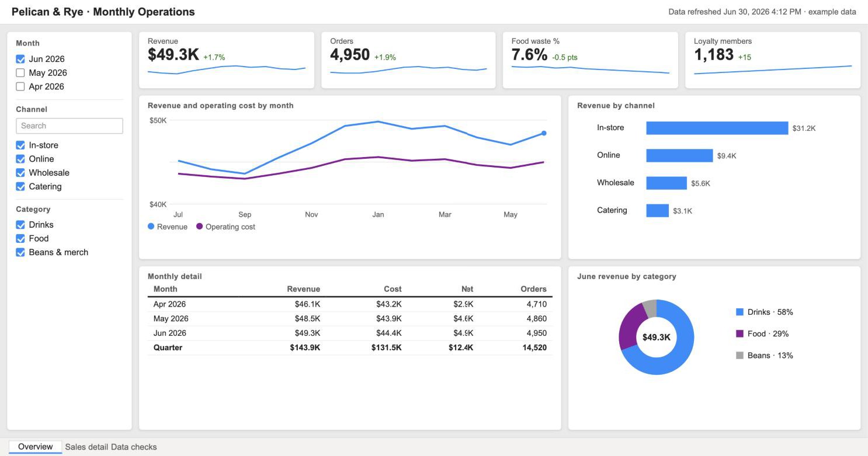Screen dimensions: 868x456
Task: Switch to the Overview tab
Action: click(36, 447)
